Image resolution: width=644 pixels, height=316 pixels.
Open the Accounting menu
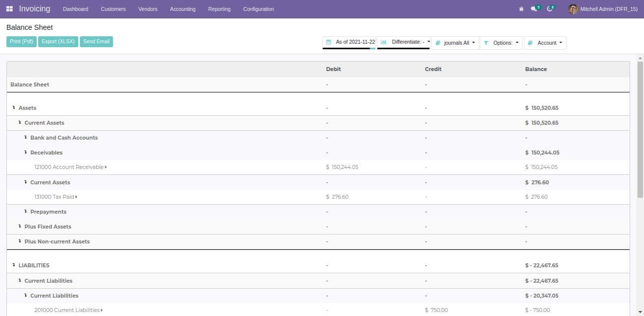tap(183, 9)
